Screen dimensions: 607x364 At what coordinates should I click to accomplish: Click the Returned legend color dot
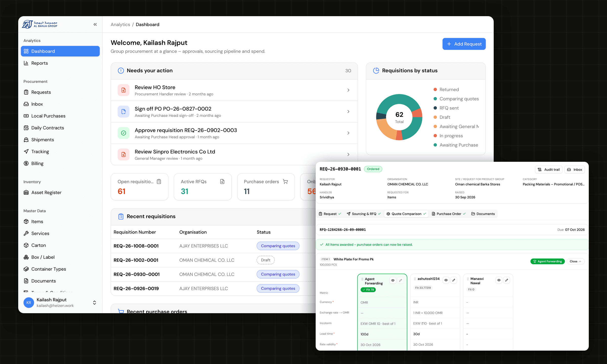click(435, 89)
